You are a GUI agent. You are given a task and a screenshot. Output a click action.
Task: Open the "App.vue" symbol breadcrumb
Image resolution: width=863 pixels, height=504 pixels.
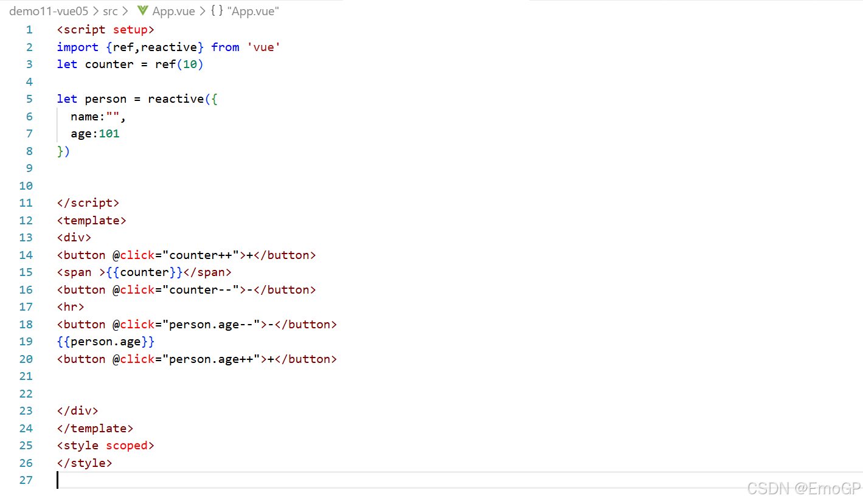[253, 11]
